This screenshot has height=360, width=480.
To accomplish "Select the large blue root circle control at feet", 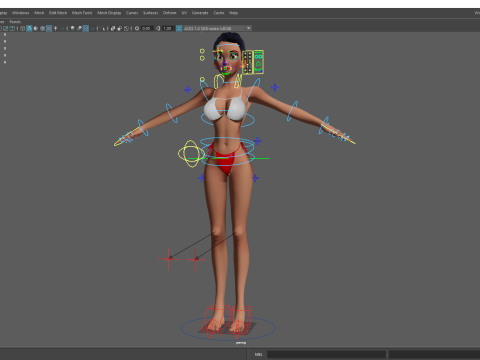I will click(x=228, y=328).
